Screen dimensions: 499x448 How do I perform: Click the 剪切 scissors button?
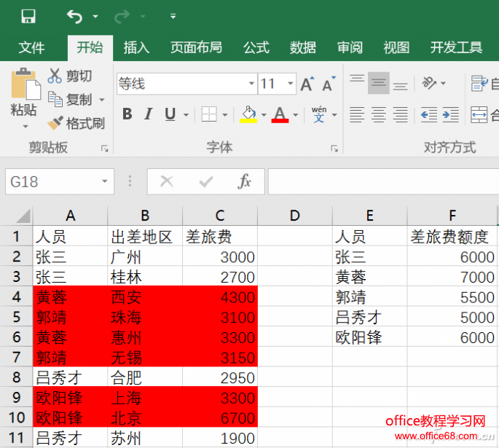pos(70,76)
